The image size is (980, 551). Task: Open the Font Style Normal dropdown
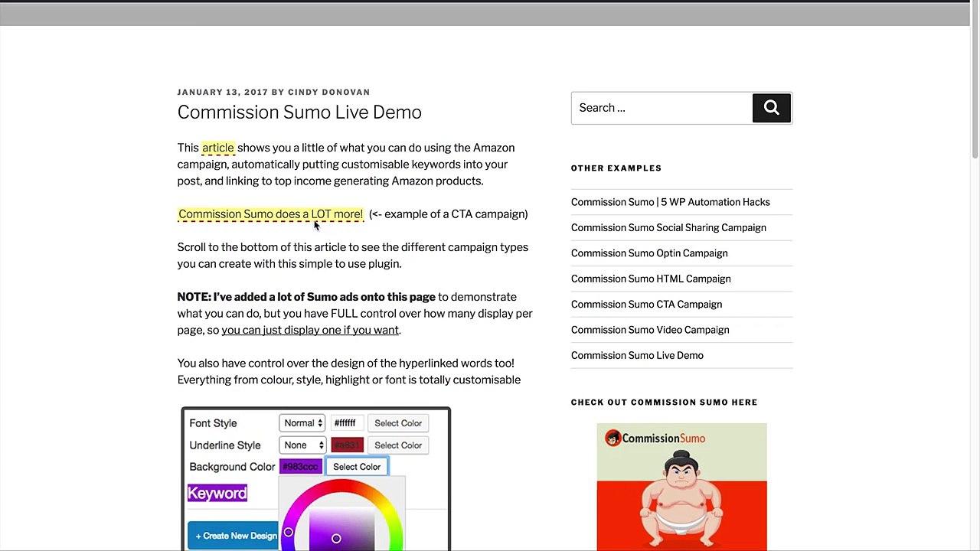coord(303,423)
